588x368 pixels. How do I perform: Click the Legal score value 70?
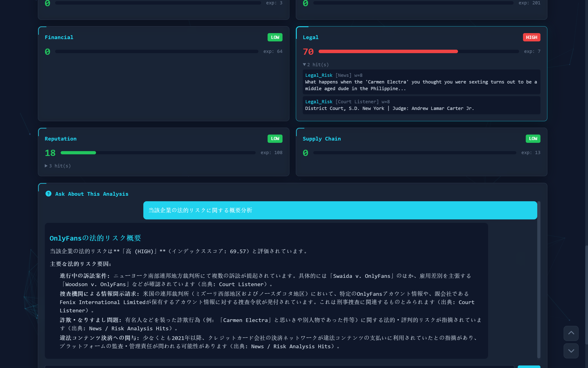(308, 52)
